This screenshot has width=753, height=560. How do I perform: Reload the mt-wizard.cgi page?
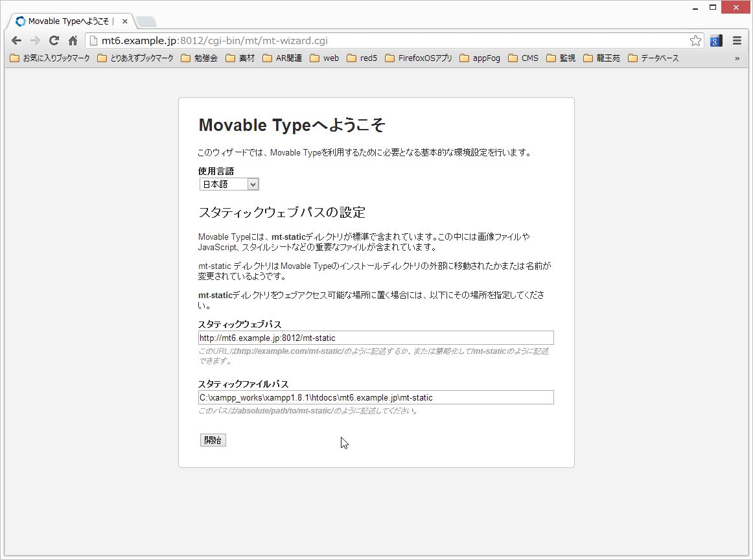point(54,41)
